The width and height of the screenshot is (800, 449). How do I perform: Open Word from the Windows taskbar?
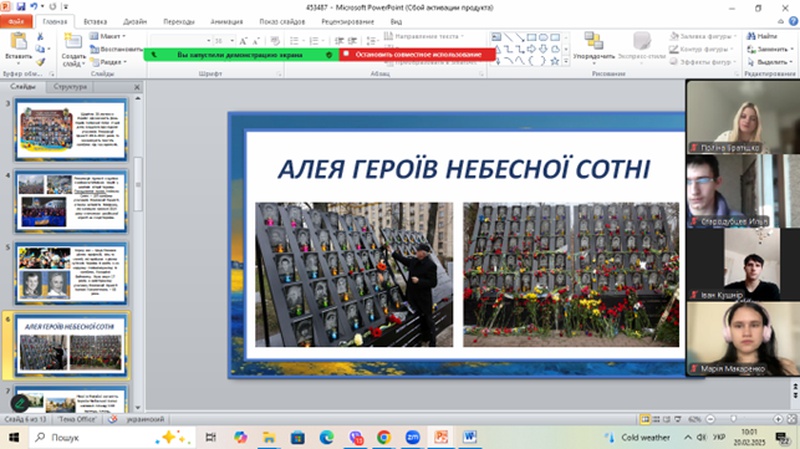coord(469,437)
